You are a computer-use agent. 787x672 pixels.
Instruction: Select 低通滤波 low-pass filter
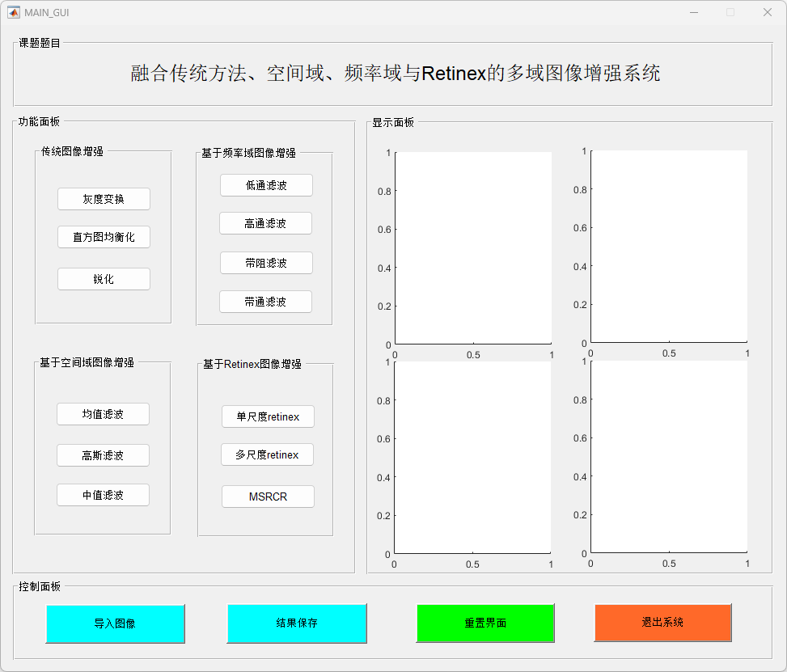click(x=266, y=185)
